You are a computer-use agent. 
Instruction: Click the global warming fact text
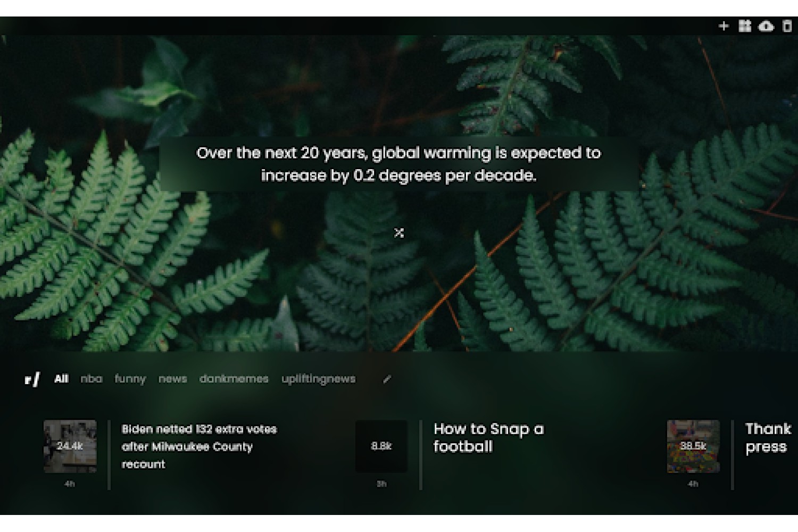pyautogui.click(x=398, y=164)
